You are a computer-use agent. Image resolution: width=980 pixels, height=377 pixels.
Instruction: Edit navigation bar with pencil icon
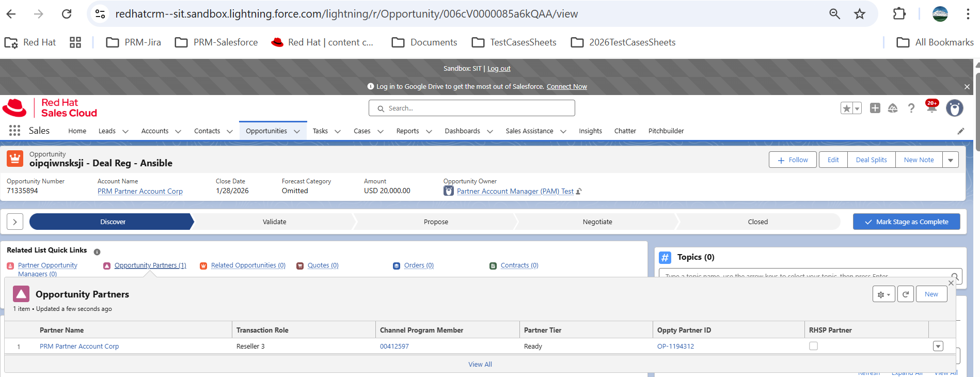[x=961, y=131]
